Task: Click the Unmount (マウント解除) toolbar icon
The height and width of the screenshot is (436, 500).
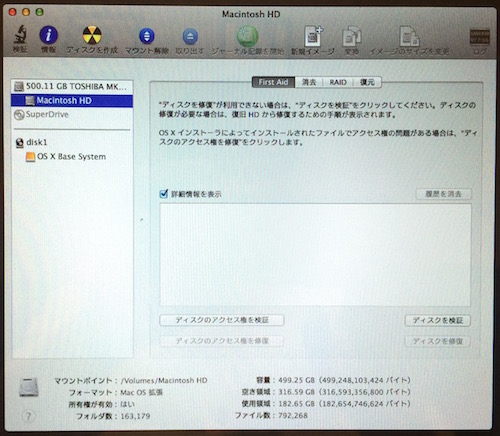Action: [x=147, y=36]
